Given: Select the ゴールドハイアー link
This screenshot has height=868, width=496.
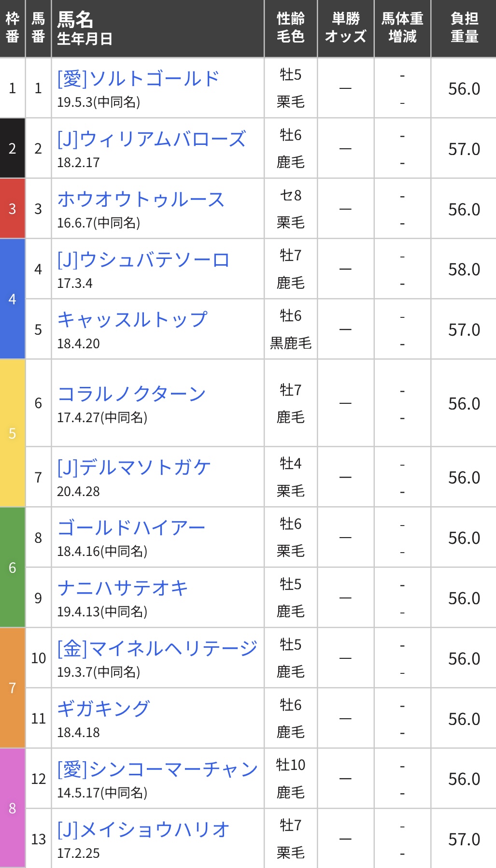Looking at the screenshot, I should coord(131,528).
